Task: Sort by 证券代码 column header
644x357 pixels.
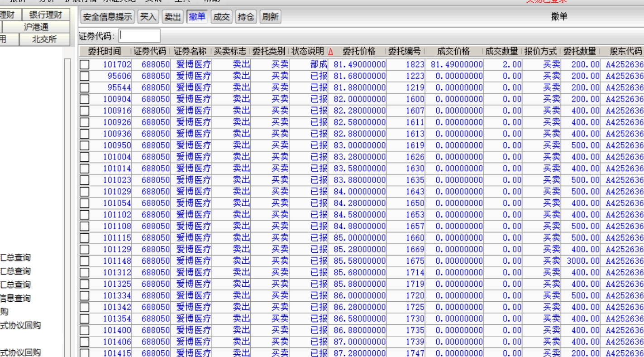Action: coord(150,52)
